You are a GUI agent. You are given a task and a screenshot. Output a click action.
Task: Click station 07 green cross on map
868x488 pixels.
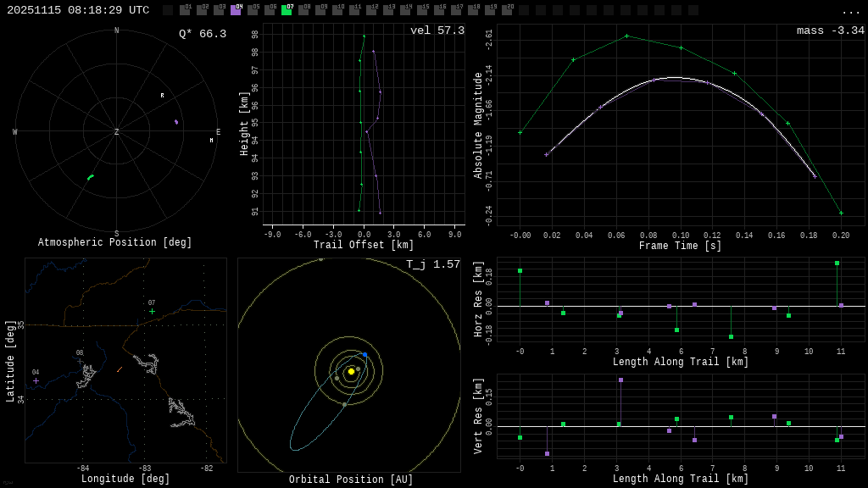point(152,311)
